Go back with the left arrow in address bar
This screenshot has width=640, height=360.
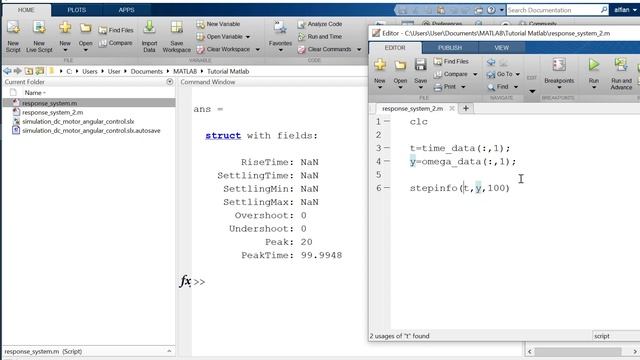pyautogui.click(x=7, y=71)
